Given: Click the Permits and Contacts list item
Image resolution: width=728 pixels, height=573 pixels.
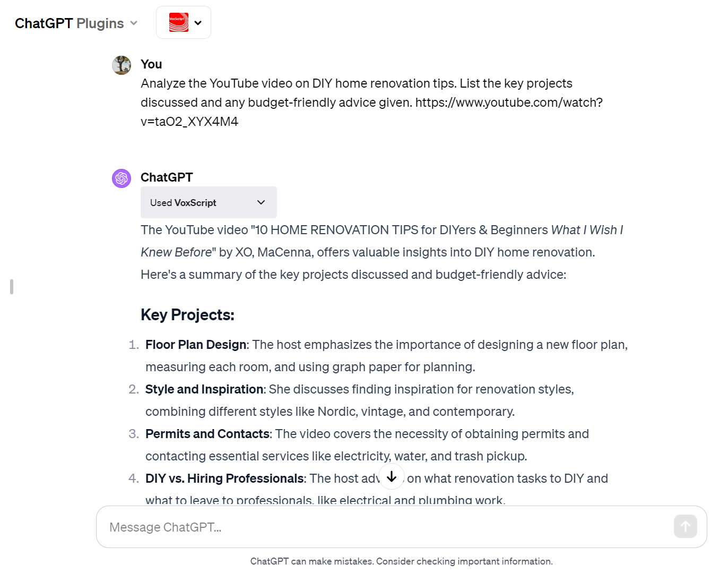Looking at the screenshot, I should click(x=207, y=434).
